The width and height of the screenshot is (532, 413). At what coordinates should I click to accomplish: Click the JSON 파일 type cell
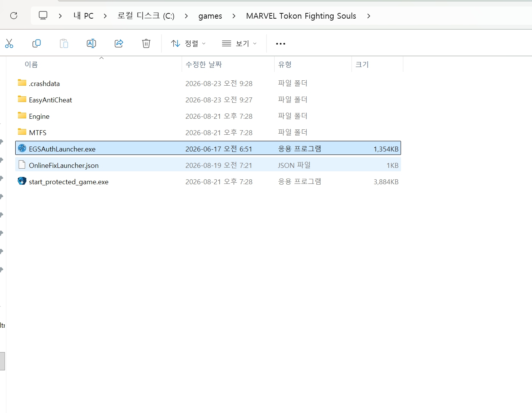[294, 165]
